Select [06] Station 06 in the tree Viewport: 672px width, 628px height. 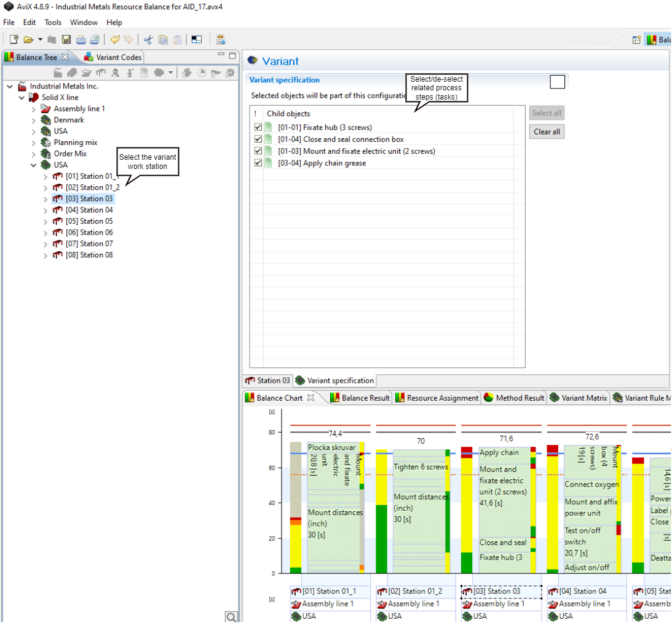[89, 232]
